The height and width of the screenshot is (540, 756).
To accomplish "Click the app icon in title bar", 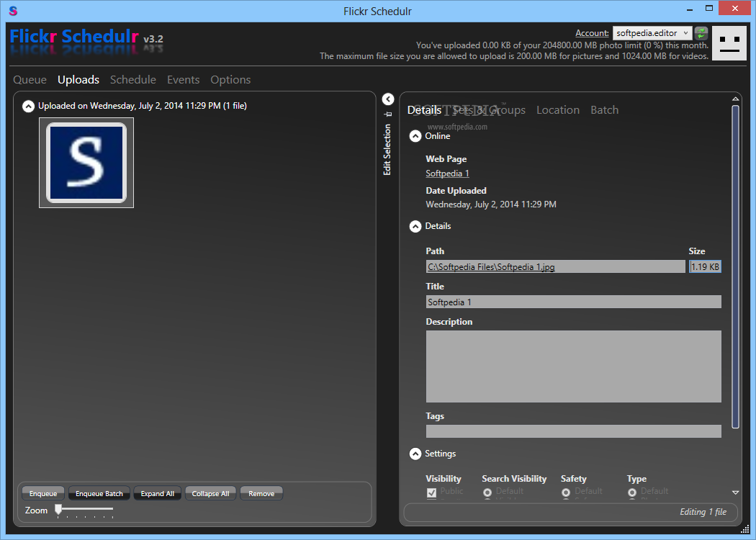I will pyautogui.click(x=13, y=11).
